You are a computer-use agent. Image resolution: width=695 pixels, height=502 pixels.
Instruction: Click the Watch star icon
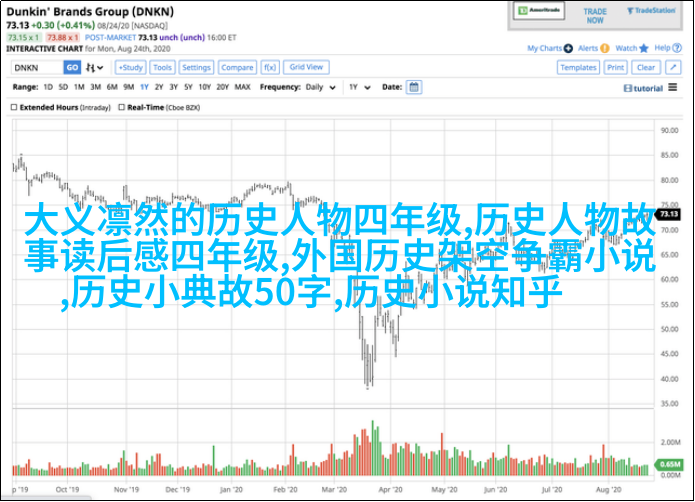coord(644,48)
